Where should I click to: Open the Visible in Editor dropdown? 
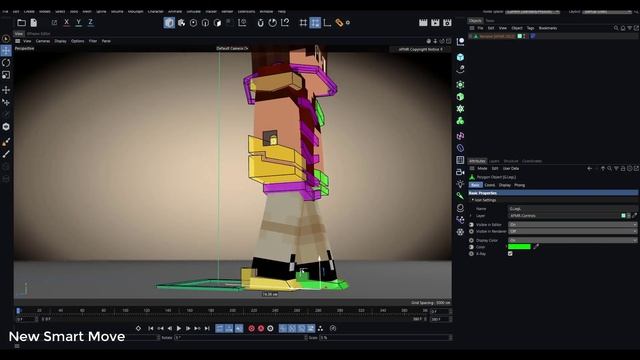coord(572,224)
